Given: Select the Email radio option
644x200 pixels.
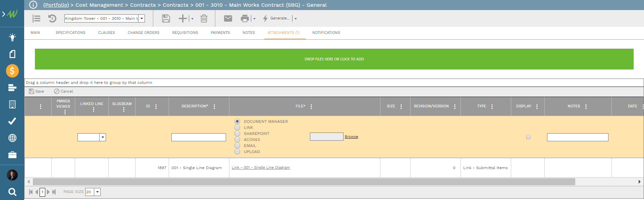Looking at the screenshot, I should click(x=237, y=146).
